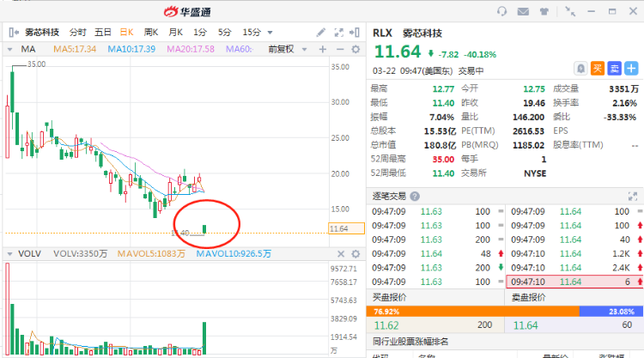Open the 买盘报价 header
Viewport: 644px width, 358px height.
click(389, 297)
